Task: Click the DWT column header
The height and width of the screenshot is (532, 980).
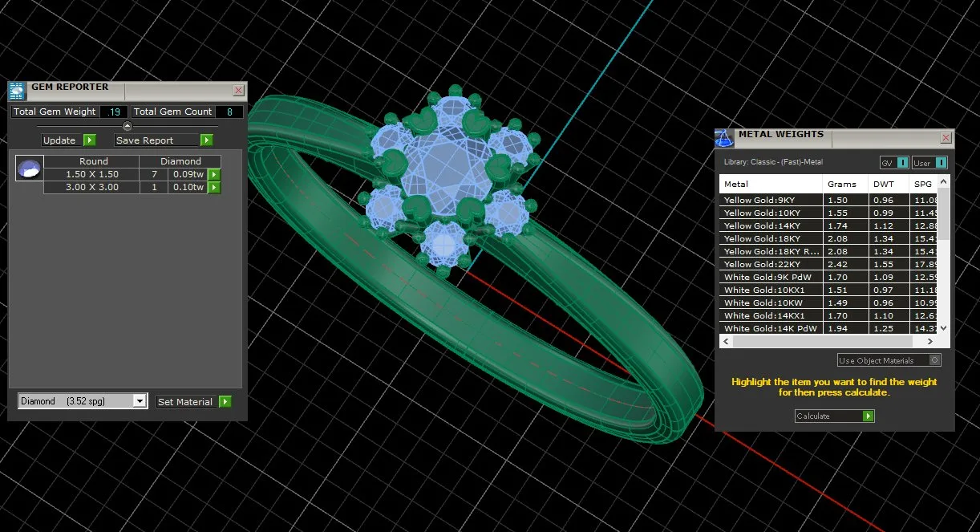Action: pos(889,185)
